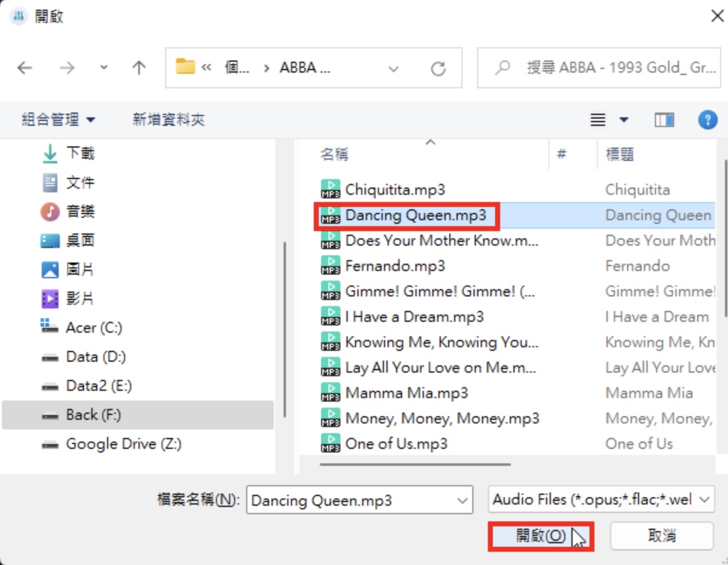The width and height of the screenshot is (728, 565).
Task: Sort by # column header
Action: [x=562, y=155]
